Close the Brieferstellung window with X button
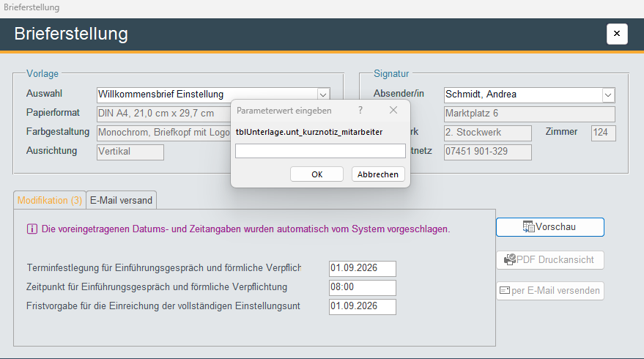This screenshot has height=359, width=644. click(x=617, y=34)
